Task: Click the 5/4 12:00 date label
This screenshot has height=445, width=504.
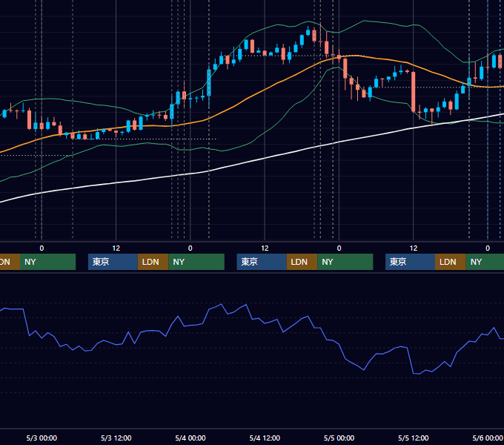Action: [265, 438]
